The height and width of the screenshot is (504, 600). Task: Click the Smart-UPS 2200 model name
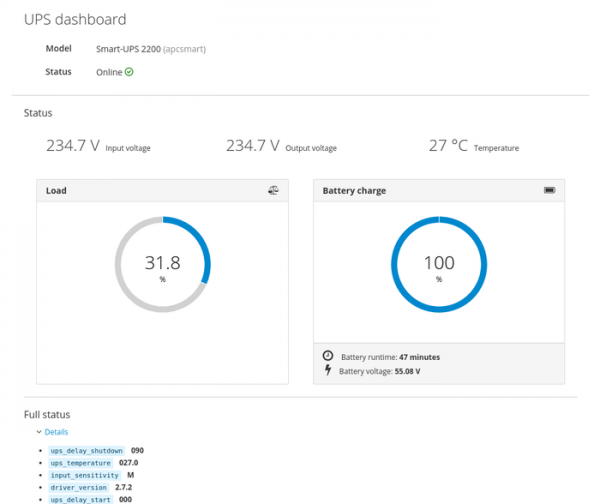(x=128, y=48)
